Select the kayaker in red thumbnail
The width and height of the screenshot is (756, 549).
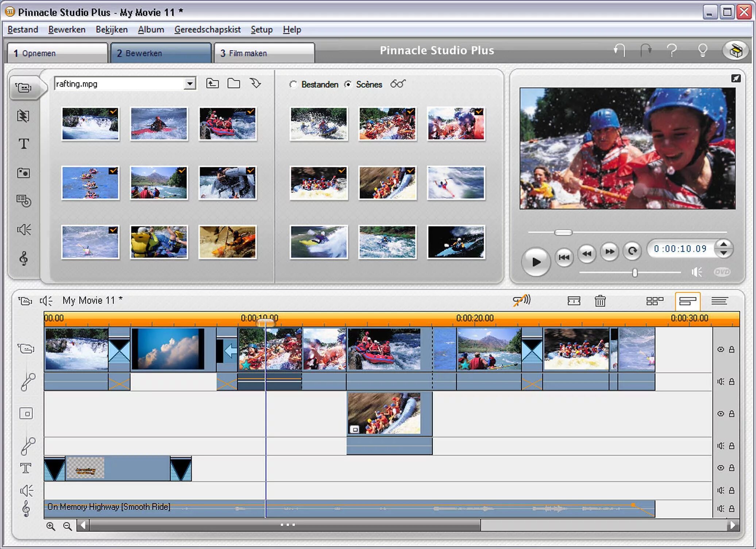coord(159,124)
